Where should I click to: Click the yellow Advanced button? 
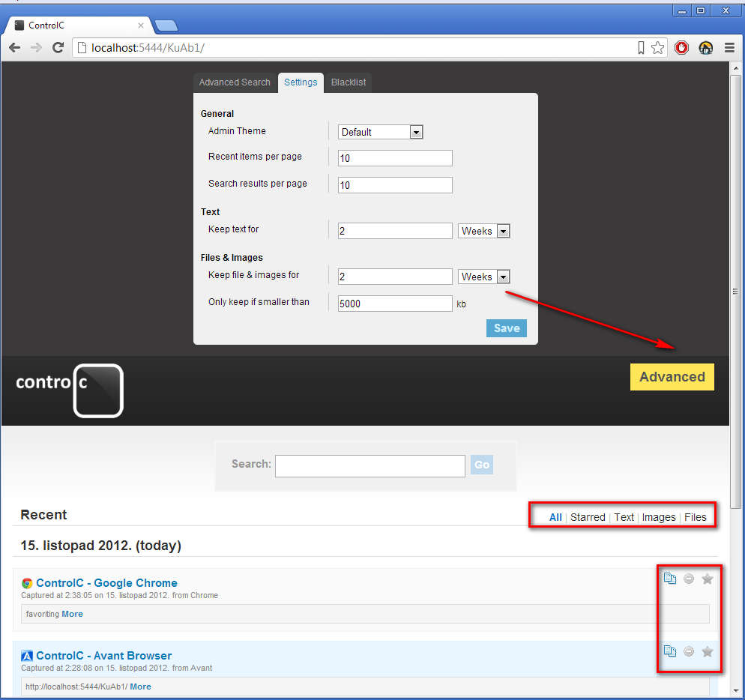point(672,377)
